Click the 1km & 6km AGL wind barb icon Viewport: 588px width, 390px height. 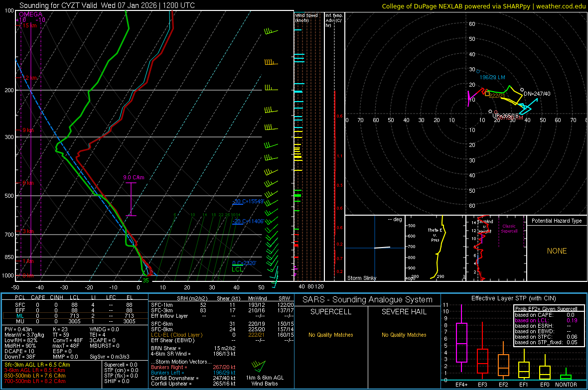tap(259, 366)
